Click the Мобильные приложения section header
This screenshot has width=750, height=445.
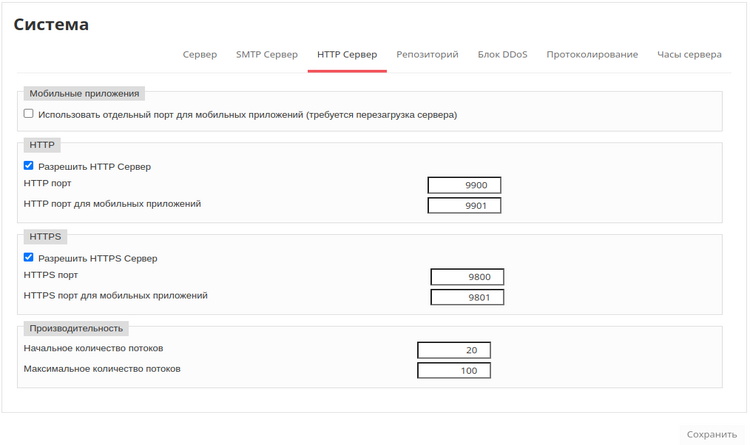click(x=84, y=93)
